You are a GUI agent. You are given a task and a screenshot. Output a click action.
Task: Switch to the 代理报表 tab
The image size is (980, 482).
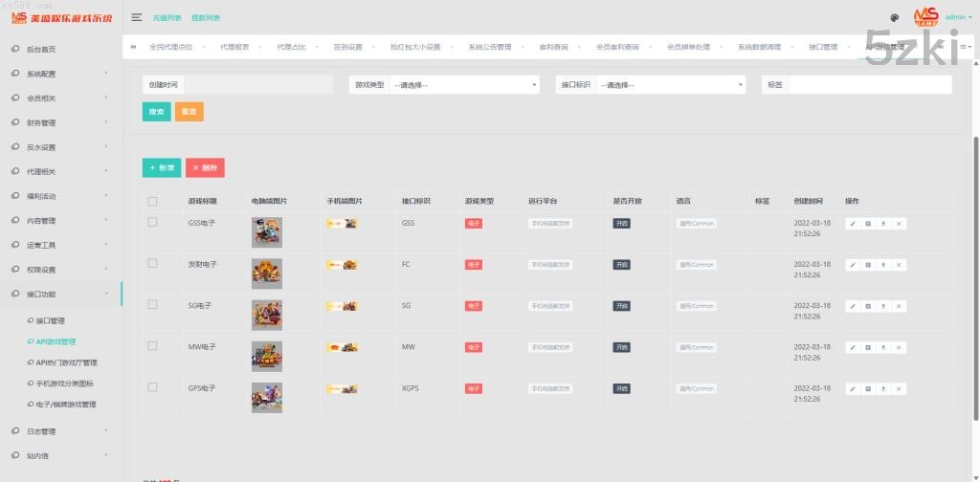[x=234, y=46]
